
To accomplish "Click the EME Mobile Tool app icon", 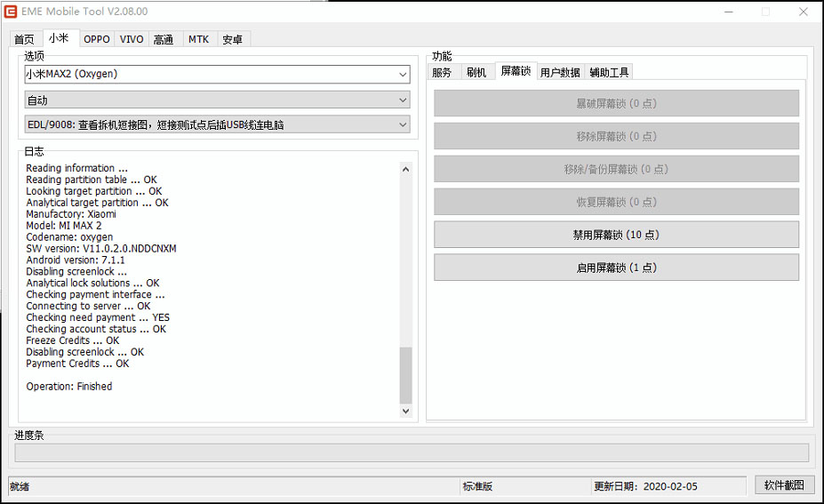I will pyautogui.click(x=10, y=11).
